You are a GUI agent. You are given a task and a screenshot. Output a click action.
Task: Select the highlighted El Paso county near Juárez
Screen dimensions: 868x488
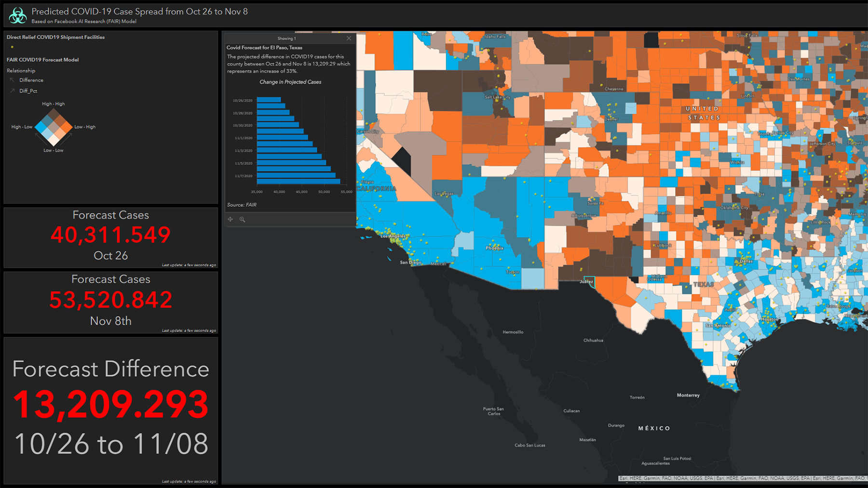(x=590, y=281)
